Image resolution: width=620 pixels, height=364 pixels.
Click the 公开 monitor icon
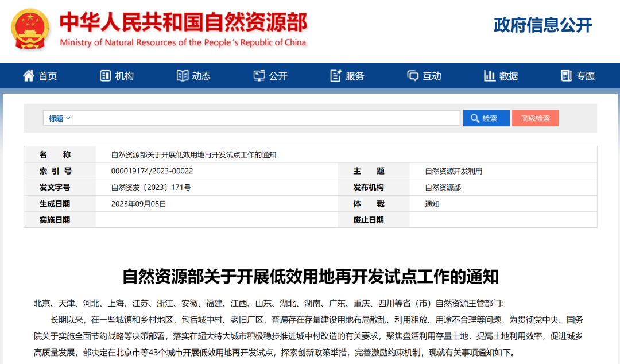(259, 76)
